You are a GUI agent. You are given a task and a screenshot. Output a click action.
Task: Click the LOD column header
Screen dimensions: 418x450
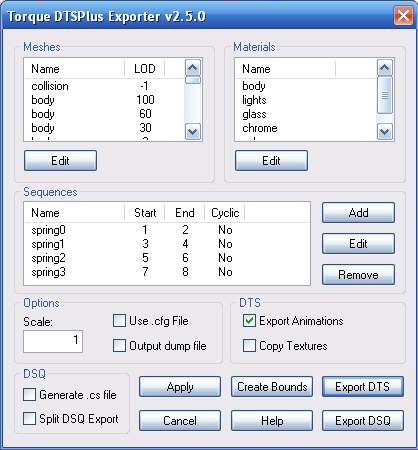pyautogui.click(x=145, y=69)
